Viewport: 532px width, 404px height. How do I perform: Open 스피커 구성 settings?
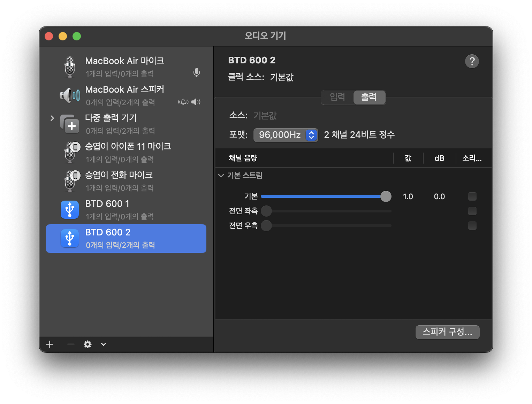point(448,332)
